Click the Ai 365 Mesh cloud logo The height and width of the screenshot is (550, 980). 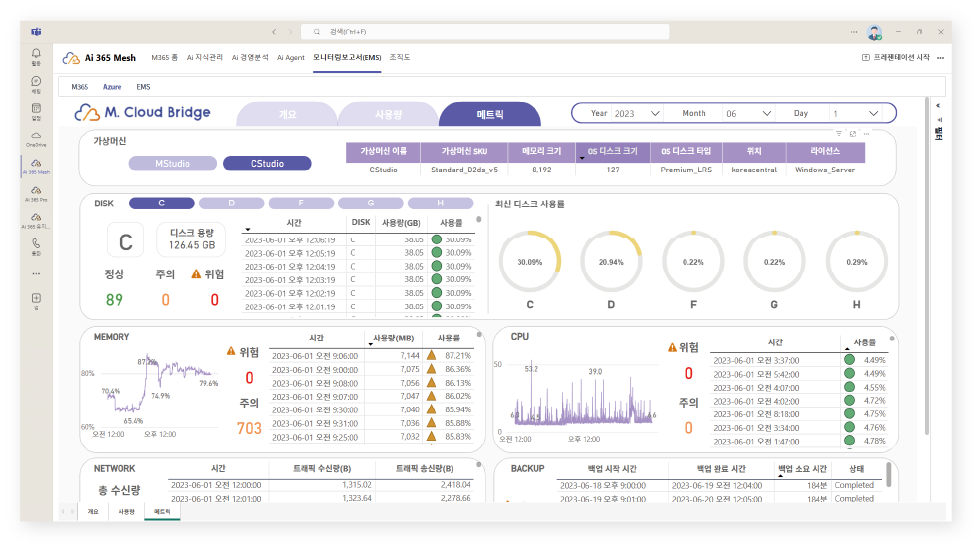pyautogui.click(x=71, y=58)
